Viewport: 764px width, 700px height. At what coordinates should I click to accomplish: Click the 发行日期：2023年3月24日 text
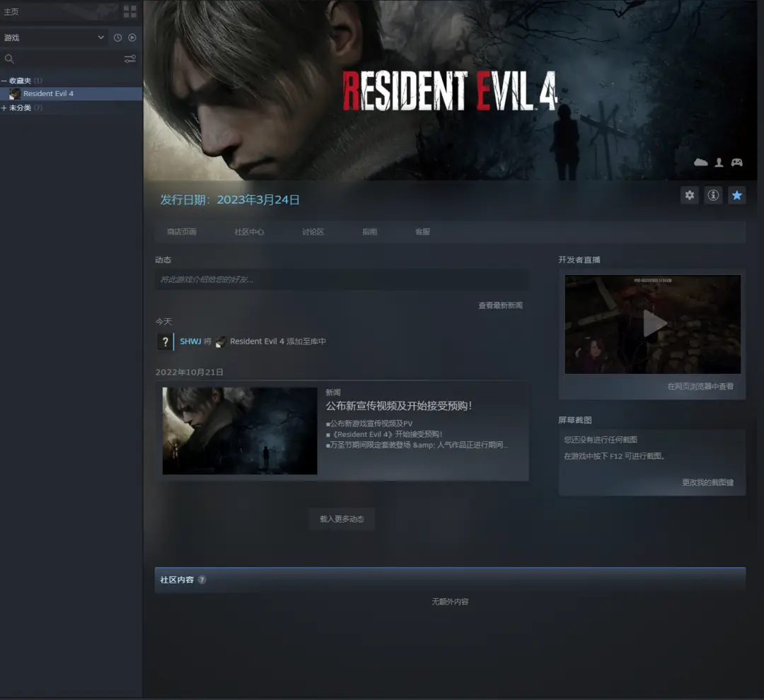(x=230, y=199)
